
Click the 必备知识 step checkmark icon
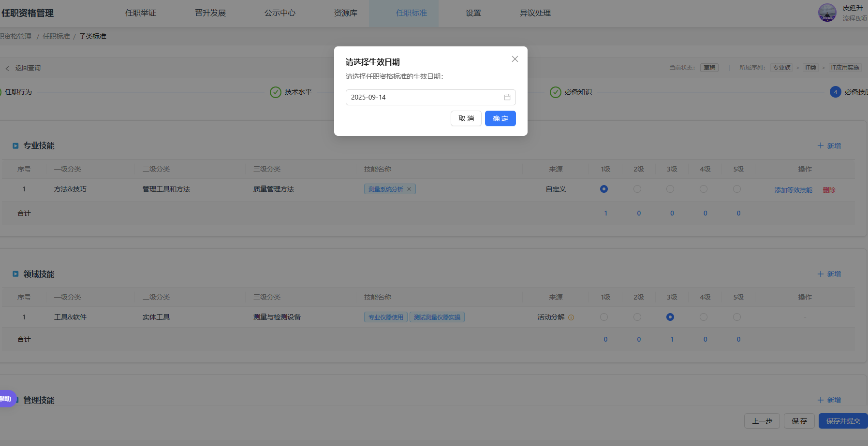click(x=556, y=92)
